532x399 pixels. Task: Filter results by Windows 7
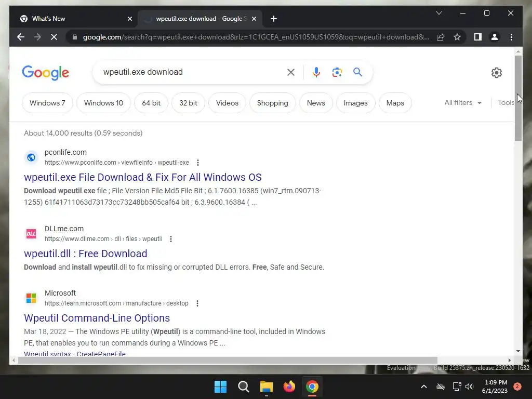[x=47, y=103]
